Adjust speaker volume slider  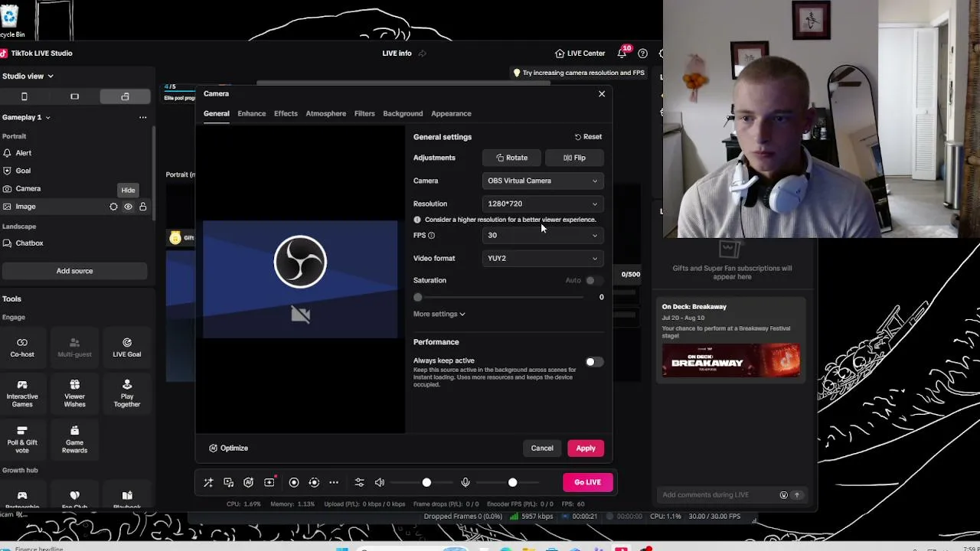[426, 483]
